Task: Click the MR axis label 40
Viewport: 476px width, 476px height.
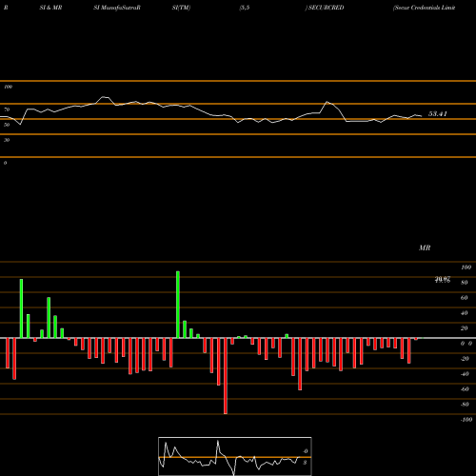Action: 465,313
